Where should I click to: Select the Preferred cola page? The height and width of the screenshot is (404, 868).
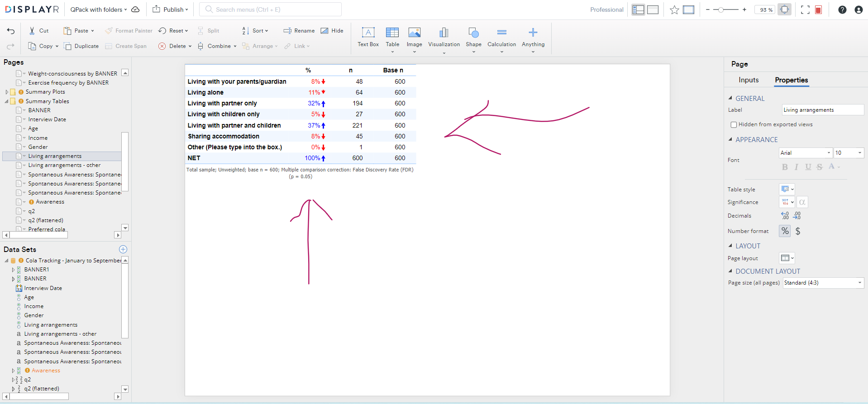pyautogui.click(x=47, y=229)
